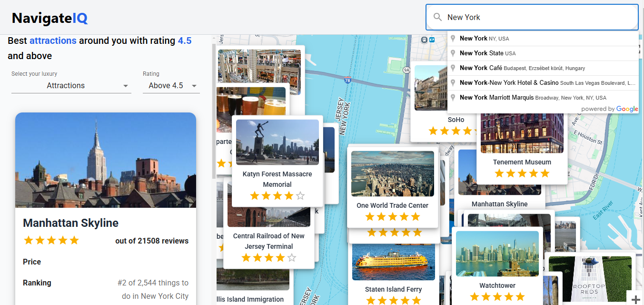Click the Manhattan Skyline large photo
644x305 pixels.
point(106,160)
